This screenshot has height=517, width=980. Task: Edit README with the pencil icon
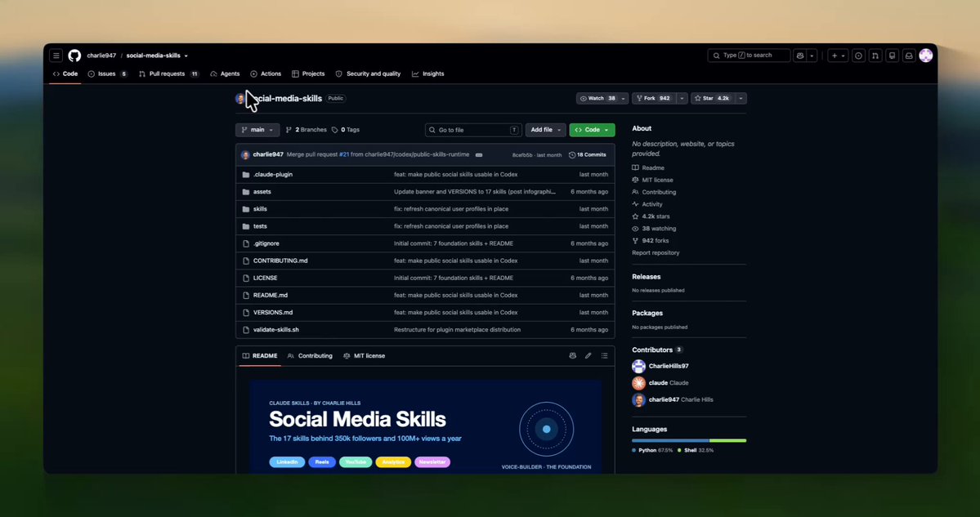pyautogui.click(x=588, y=356)
